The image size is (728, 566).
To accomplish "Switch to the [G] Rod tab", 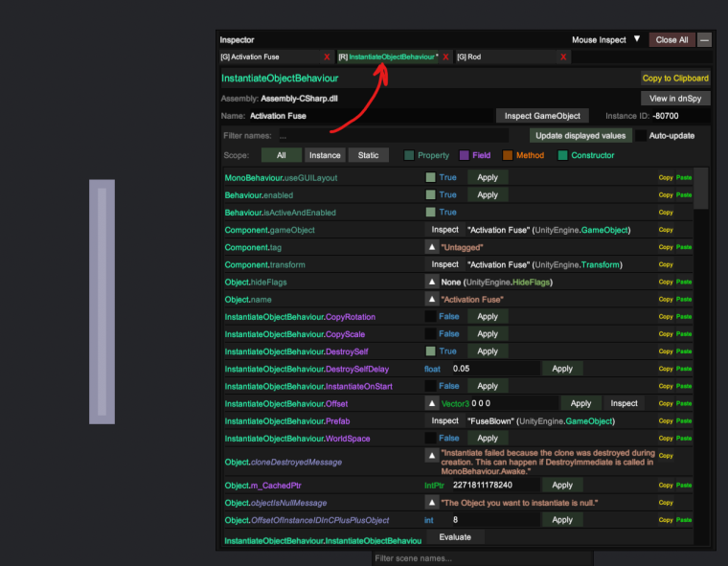I will (506, 57).
